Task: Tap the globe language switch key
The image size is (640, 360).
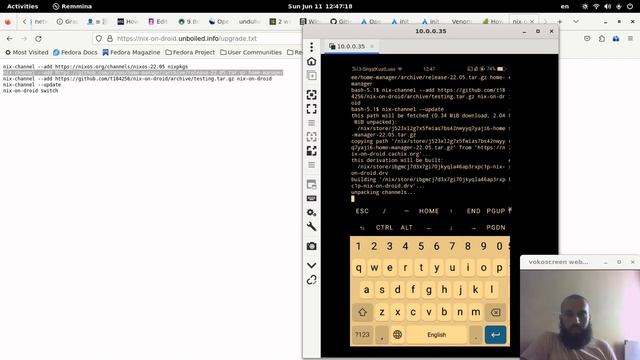Action: [397, 335]
